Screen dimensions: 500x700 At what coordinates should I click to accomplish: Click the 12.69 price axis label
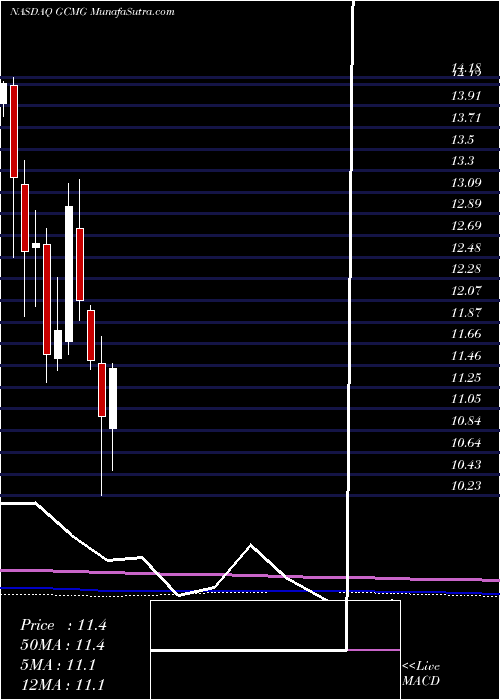pos(466,226)
